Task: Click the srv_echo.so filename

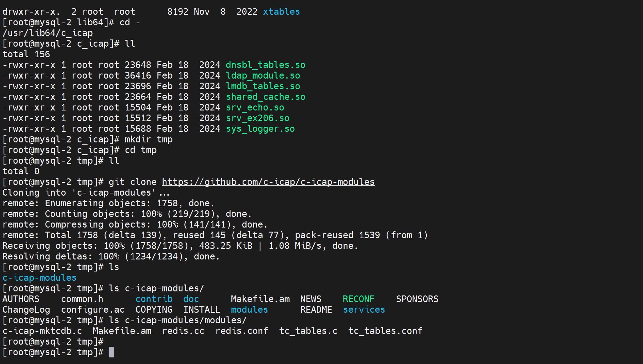Action: (255, 107)
